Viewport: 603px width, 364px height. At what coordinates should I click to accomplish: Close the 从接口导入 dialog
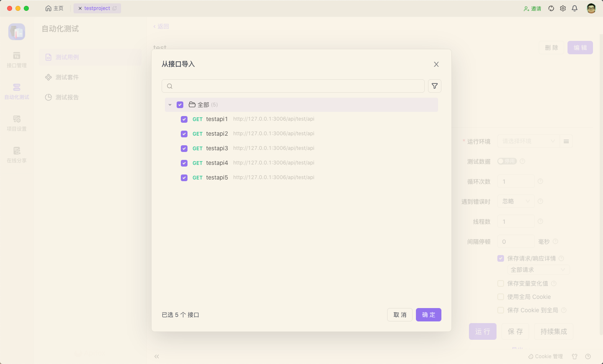coord(436,64)
